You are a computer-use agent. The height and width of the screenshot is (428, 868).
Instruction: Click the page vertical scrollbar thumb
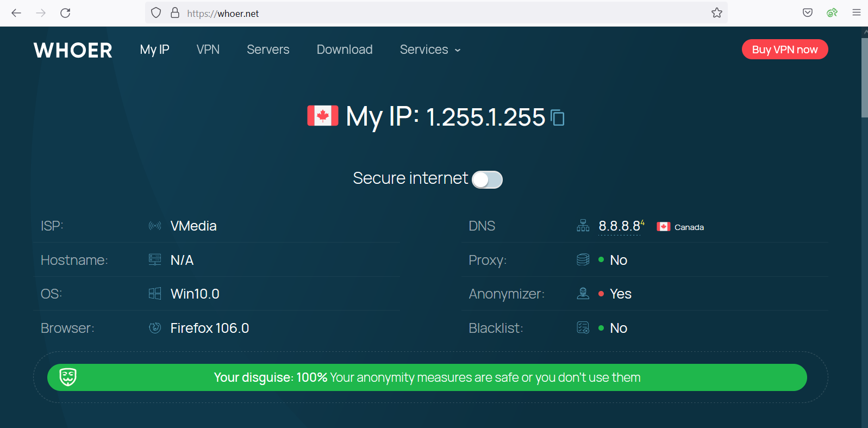point(864,78)
